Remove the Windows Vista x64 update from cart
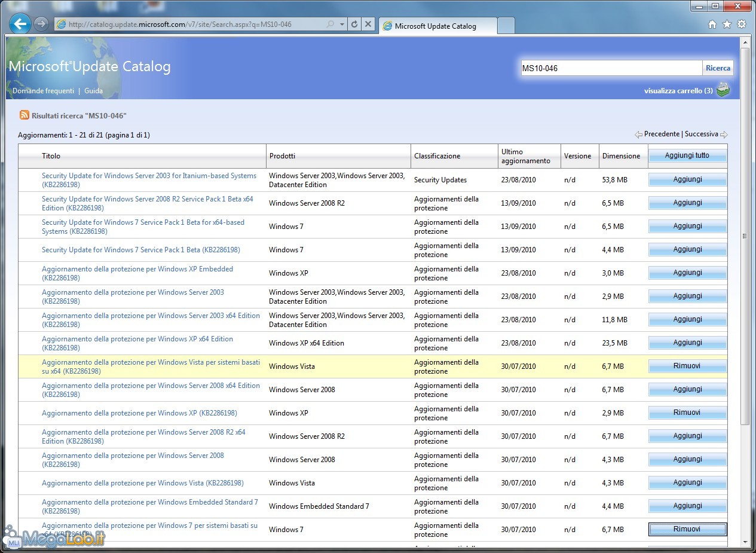 (687, 366)
